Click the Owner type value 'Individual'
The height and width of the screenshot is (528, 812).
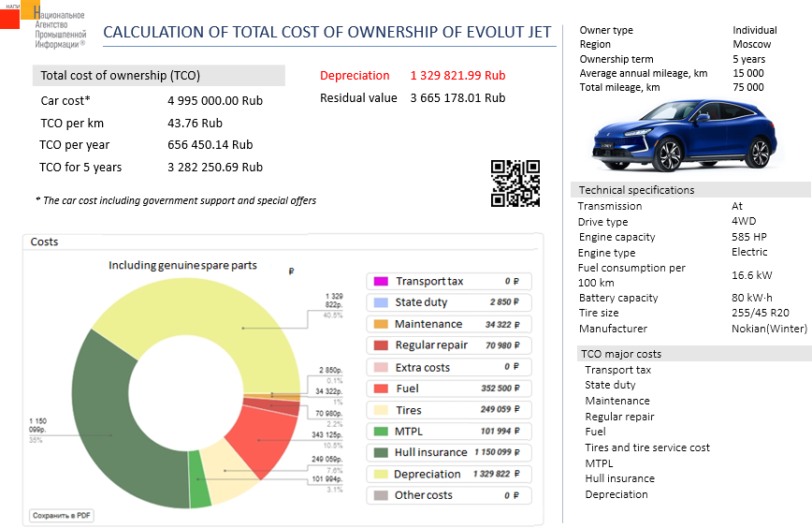coord(755,30)
